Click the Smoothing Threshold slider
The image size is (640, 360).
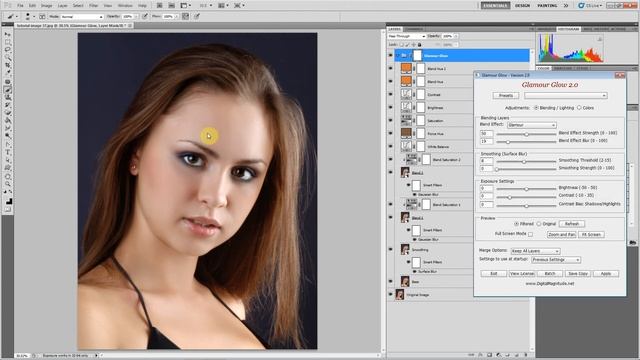(x=526, y=162)
